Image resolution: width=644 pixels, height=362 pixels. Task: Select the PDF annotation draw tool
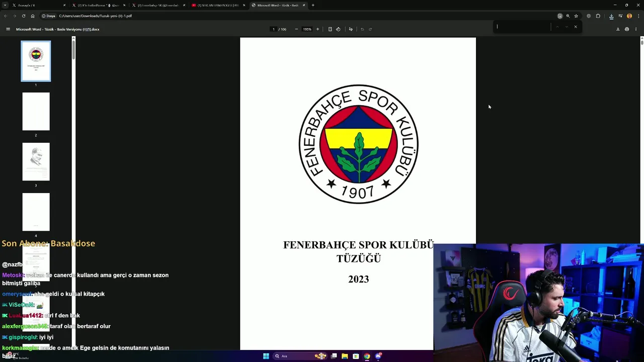(351, 29)
